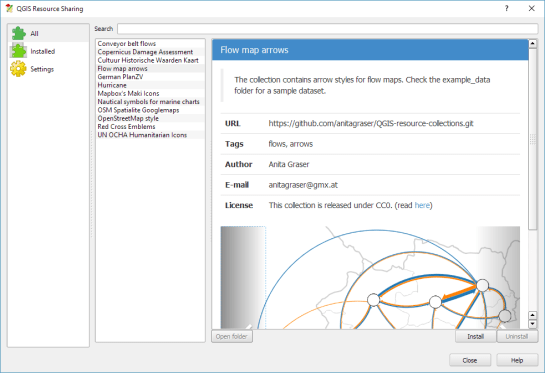Open the CC0 license 'here' link

tap(422, 205)
